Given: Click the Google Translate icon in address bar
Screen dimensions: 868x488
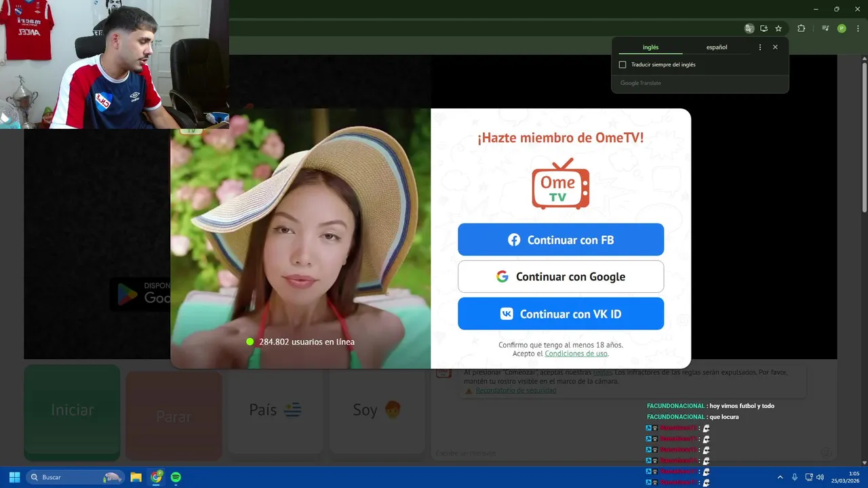Looking at the screenshot, I should [x=749, y=28].
